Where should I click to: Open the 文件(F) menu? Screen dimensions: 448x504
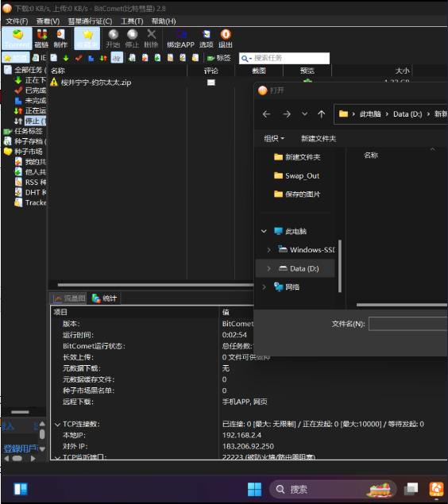click(x=17, y=21)
